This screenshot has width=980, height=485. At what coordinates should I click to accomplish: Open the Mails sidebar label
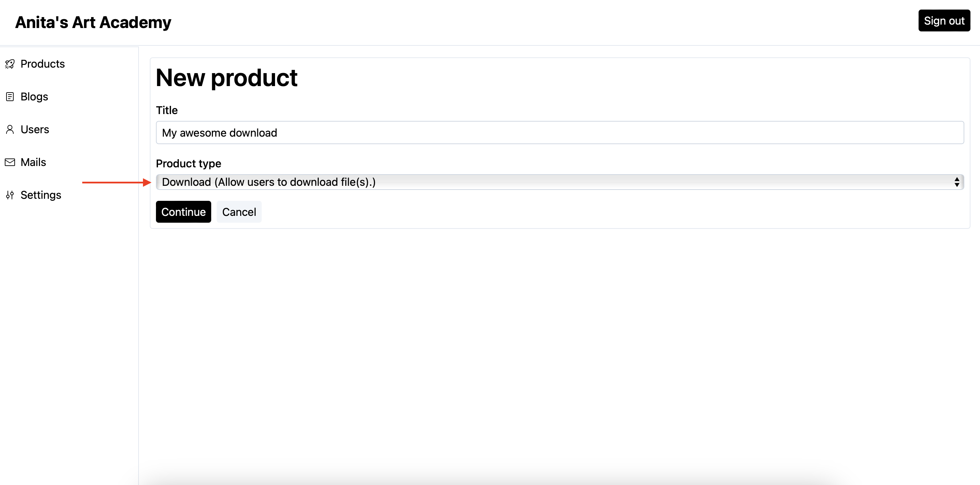pos(33,162)
